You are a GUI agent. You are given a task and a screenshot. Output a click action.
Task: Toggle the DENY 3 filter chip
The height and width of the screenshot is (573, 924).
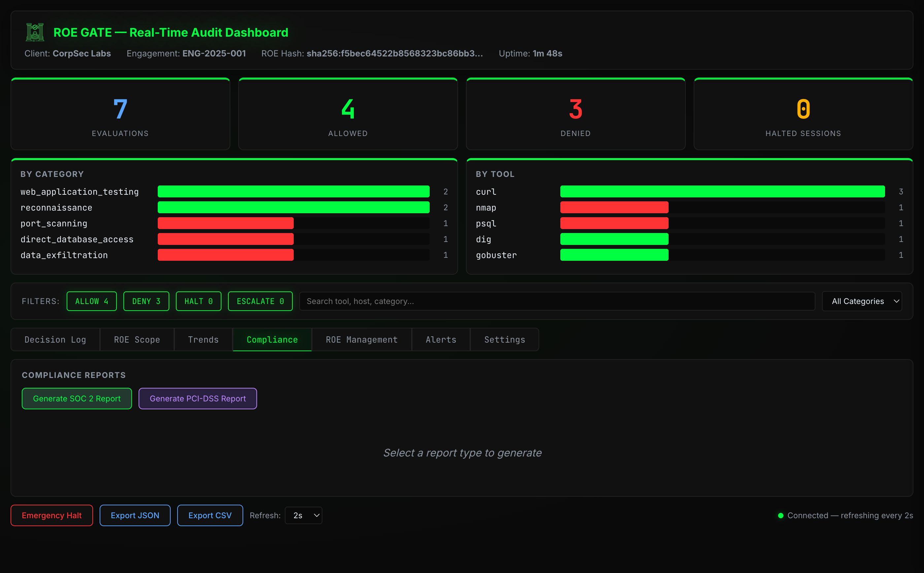coord(146,301)
